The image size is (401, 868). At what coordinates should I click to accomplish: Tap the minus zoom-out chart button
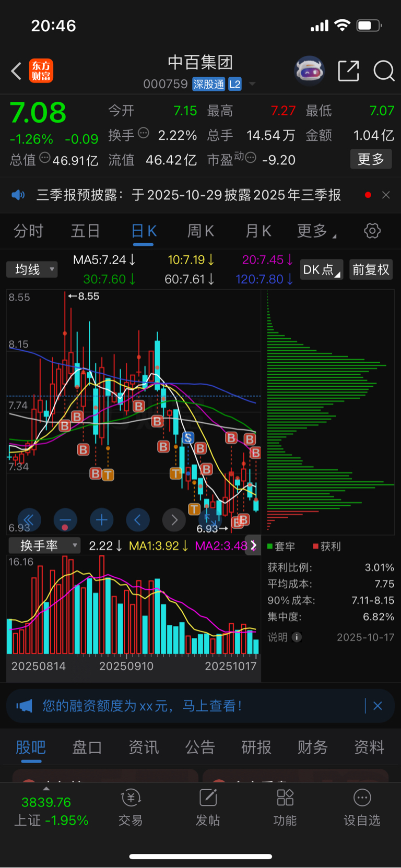(x=65, y=520)
